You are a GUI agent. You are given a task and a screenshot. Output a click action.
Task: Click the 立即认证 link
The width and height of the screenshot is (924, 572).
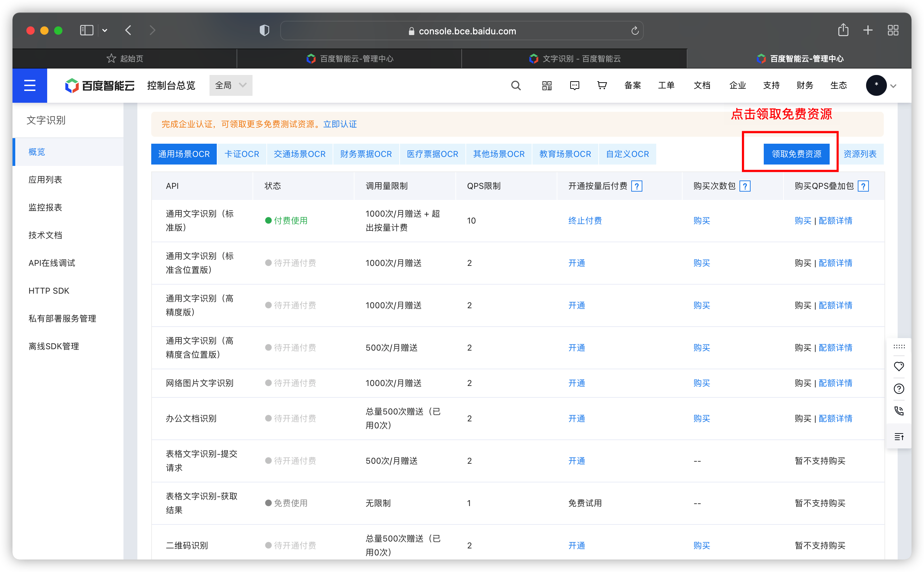tap(340, 124)
